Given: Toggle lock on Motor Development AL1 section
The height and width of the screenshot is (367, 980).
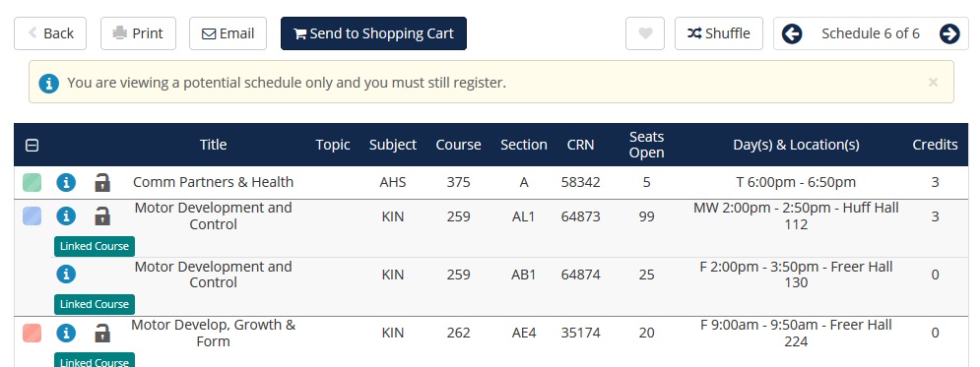Looking at the screenshot, I should (x=102, y=215).
